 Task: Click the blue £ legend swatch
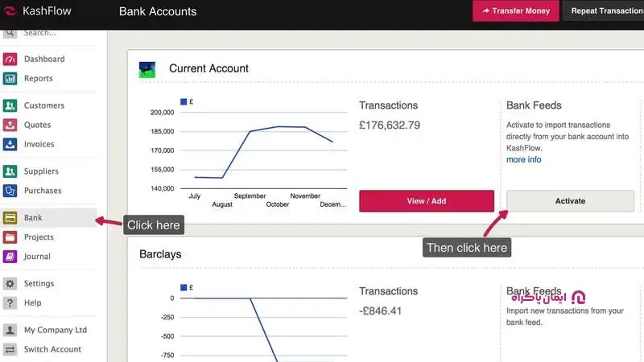184,101
